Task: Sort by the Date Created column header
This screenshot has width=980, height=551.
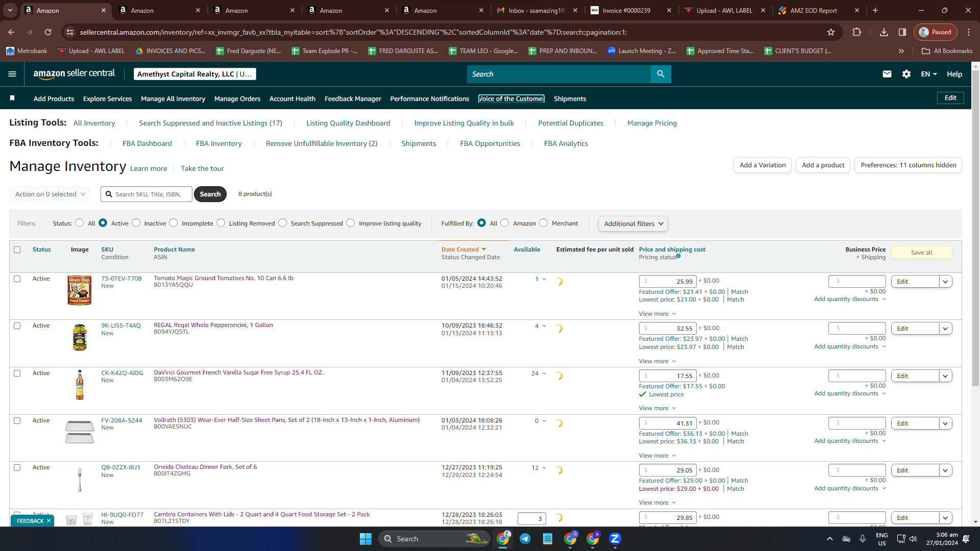Action: tap(463, 249)
